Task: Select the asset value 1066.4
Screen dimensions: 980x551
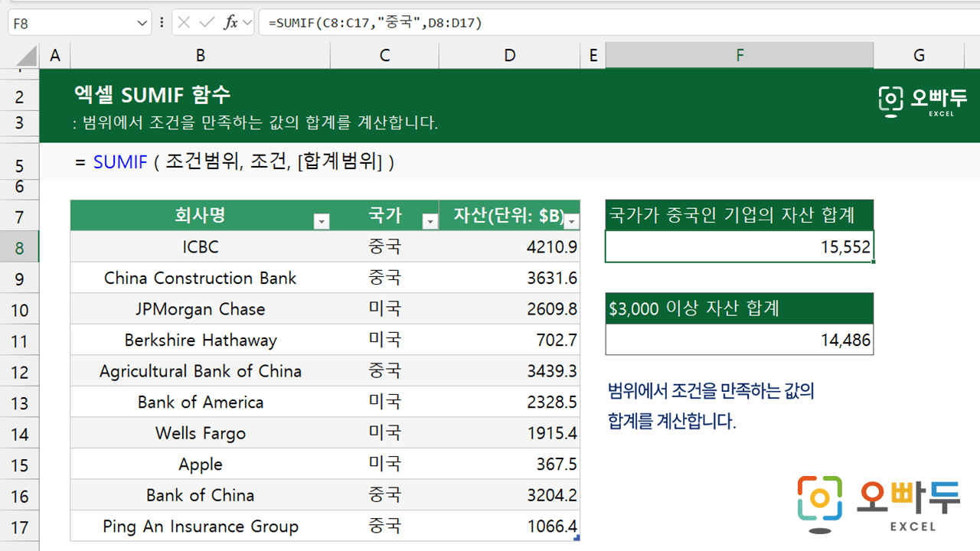Action: click(510, 527)
